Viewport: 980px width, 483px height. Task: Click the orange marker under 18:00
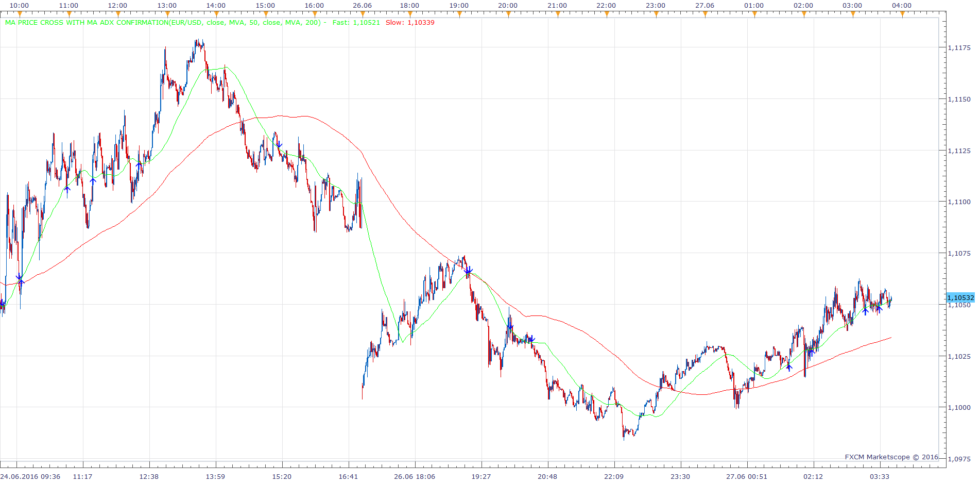point(410,14)
